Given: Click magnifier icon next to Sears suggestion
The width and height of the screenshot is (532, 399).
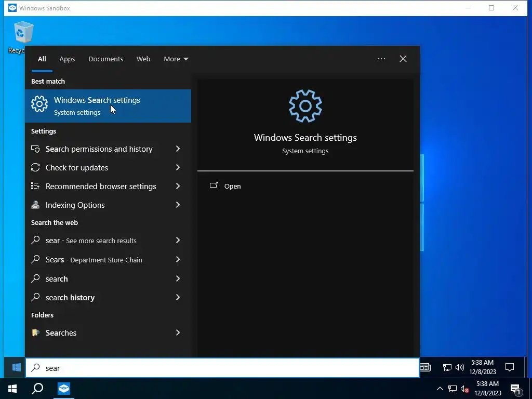Looking at the screenshot, I should click(36, 259).
